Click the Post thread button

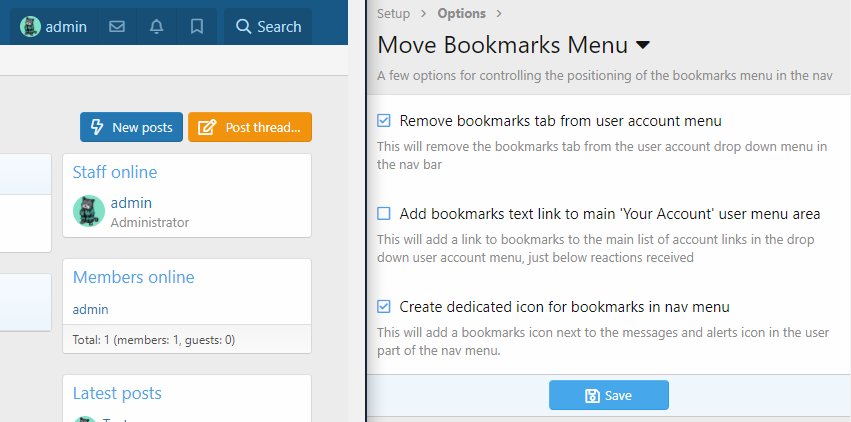coord(250,127)
